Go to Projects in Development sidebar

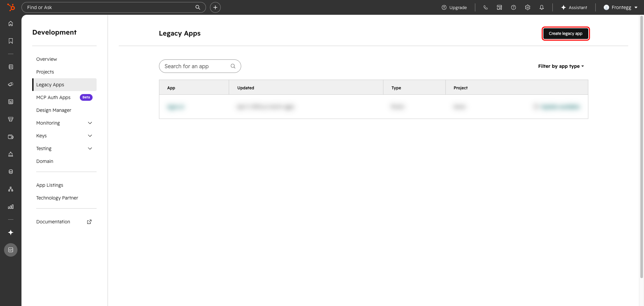tap(45, 72)
